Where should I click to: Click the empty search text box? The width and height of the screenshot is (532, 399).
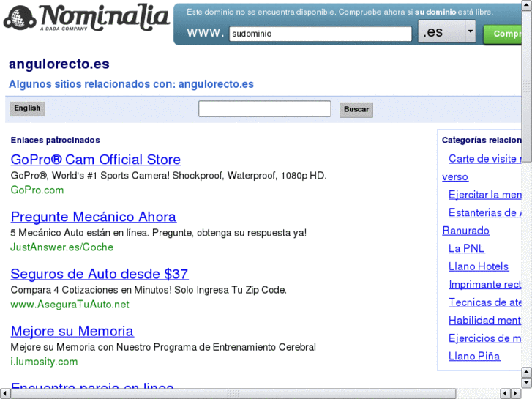click(x=264, y=108)
